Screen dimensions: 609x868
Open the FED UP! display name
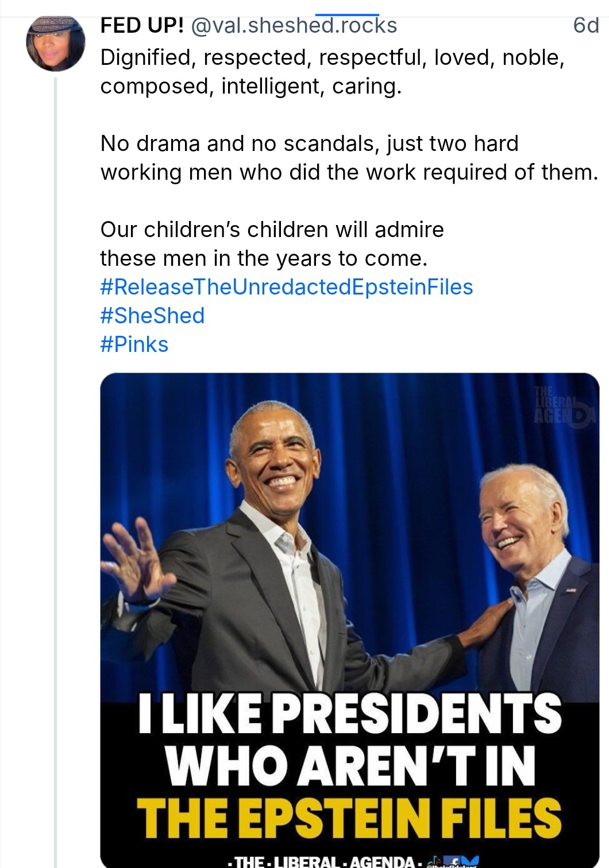click(x=142, y=25)
